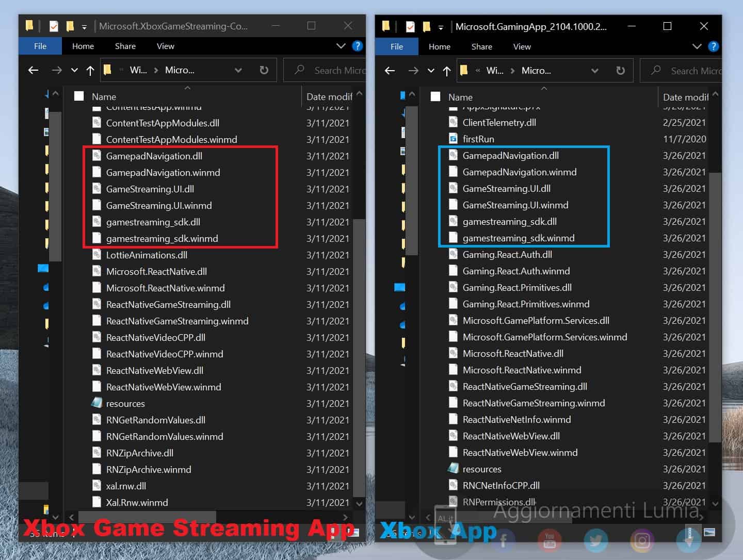Refresh the right Explorer window folder
The image size is (743, 560).
coord(620,71)
